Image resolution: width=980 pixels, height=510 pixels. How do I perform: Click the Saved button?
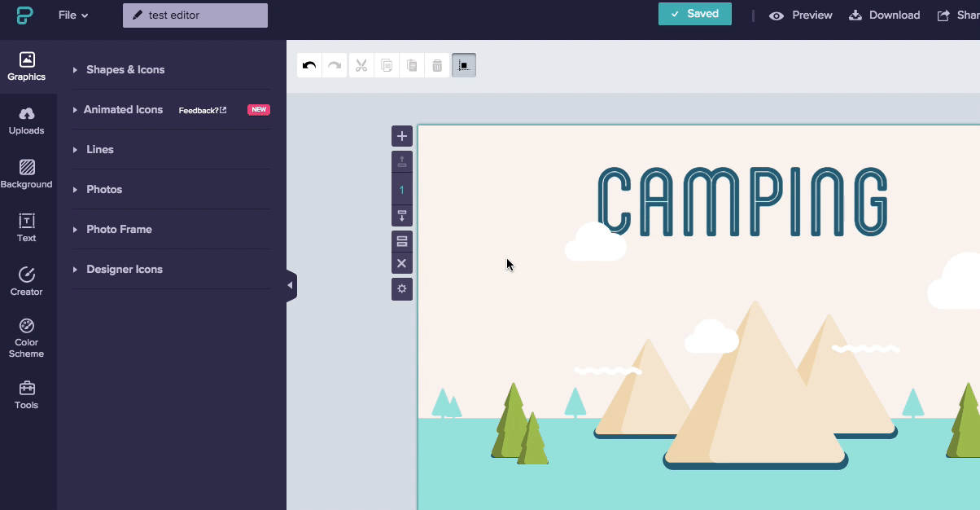tap(694, 14)
